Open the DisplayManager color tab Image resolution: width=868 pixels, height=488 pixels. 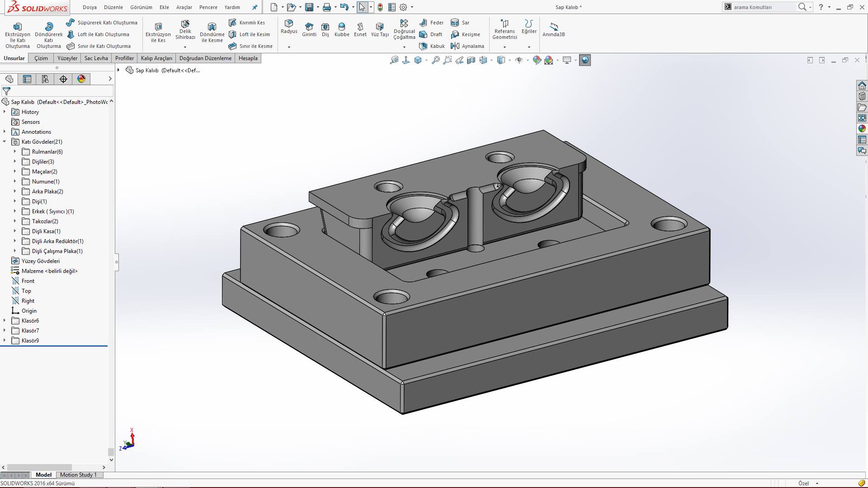coord(81,79)
